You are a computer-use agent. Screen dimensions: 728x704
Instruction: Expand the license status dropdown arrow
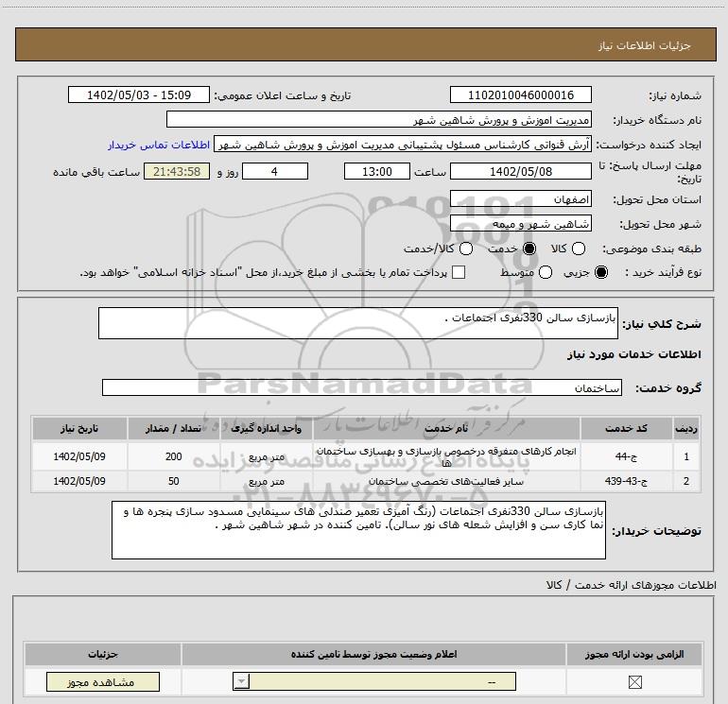241,681
